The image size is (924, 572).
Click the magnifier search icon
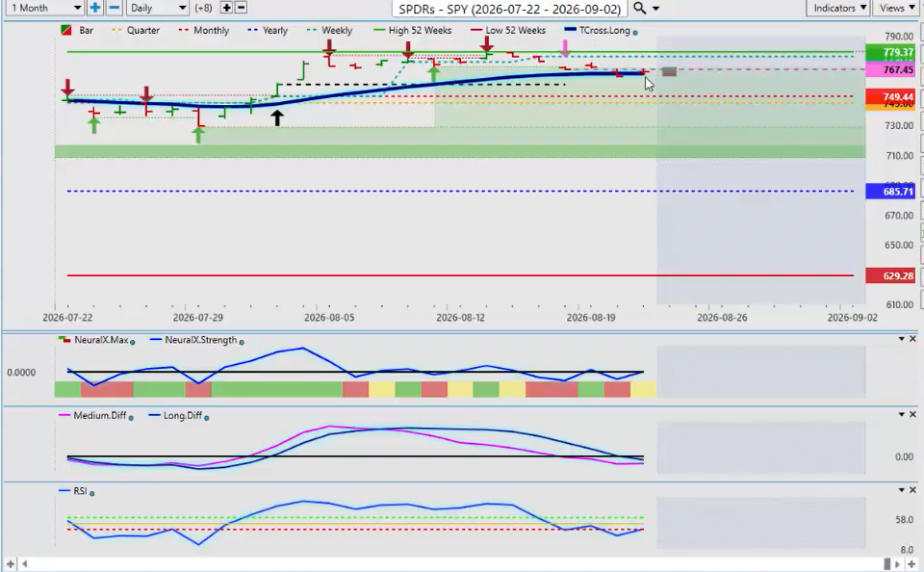click(639, 9)
